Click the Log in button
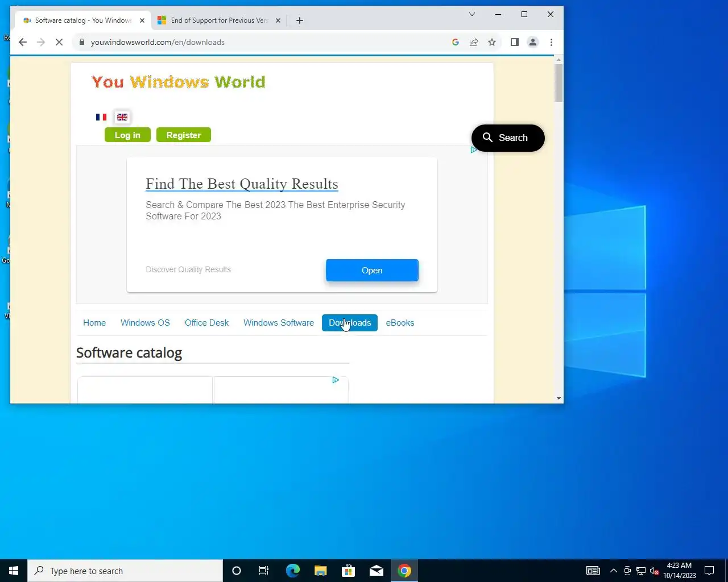This screenshot has width=728, height=582. click(x=127, y=135)
